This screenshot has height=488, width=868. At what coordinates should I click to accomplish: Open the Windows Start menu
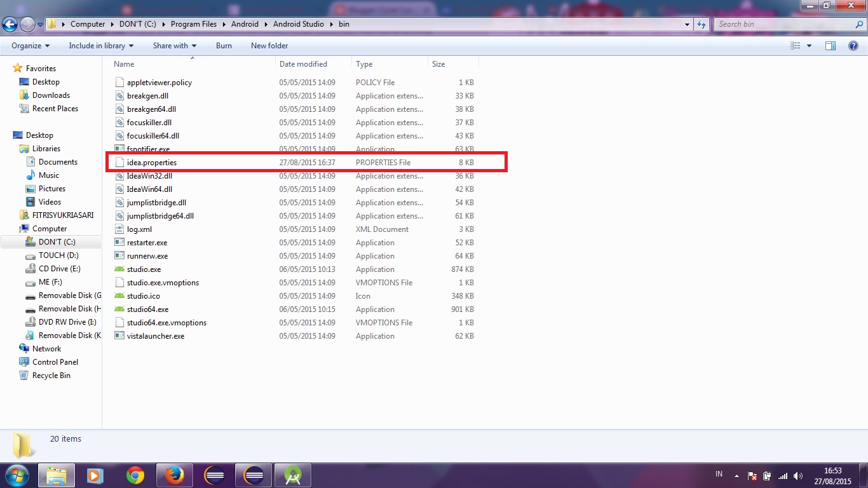coord(17,475)
